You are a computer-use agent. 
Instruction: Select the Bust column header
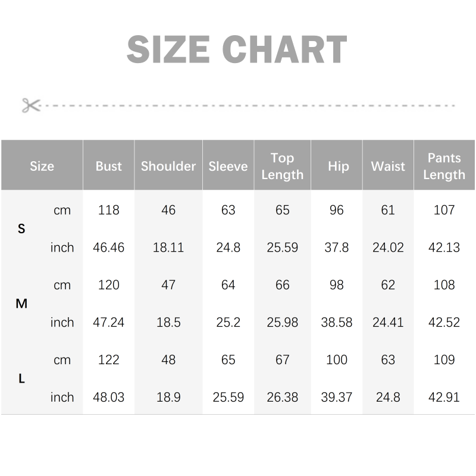(108, 166)
